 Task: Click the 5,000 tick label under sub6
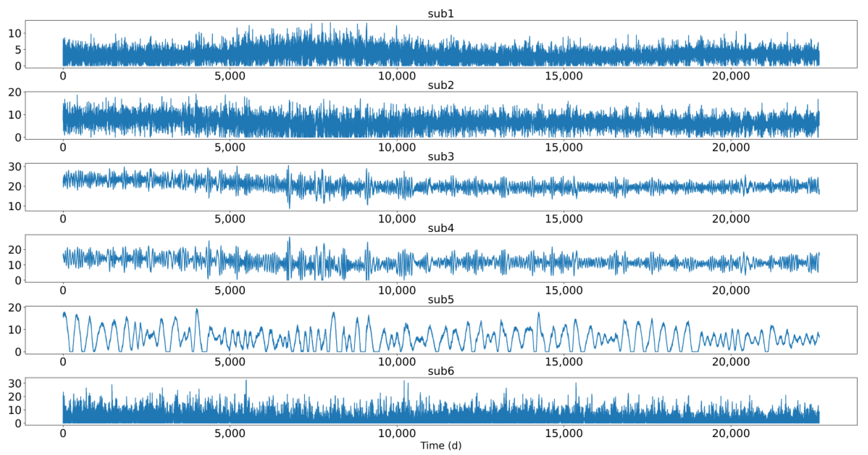[230, 433]
